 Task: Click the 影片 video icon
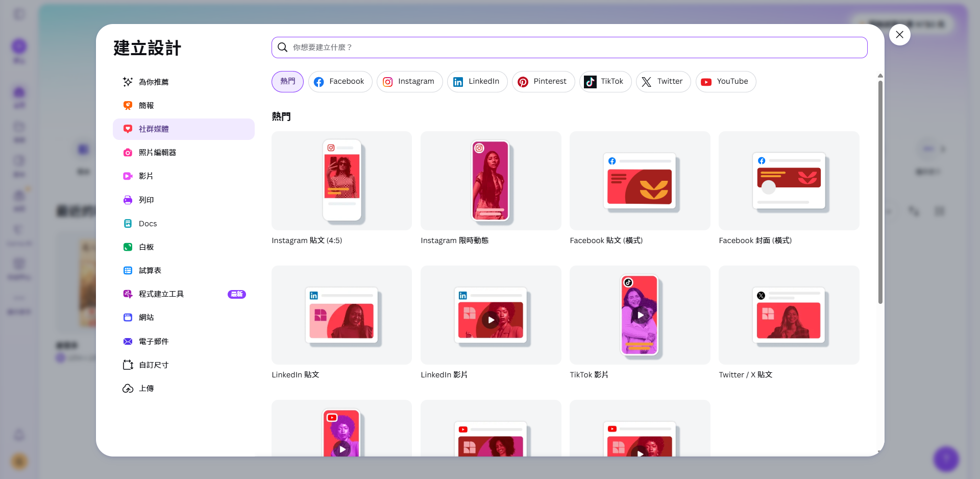[x=128, y=176]
